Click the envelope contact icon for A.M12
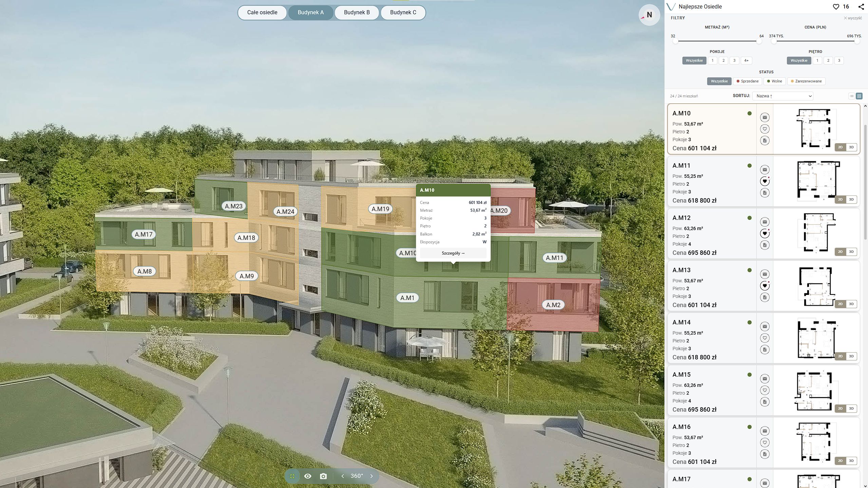868x488 pixels. (765, 222)
